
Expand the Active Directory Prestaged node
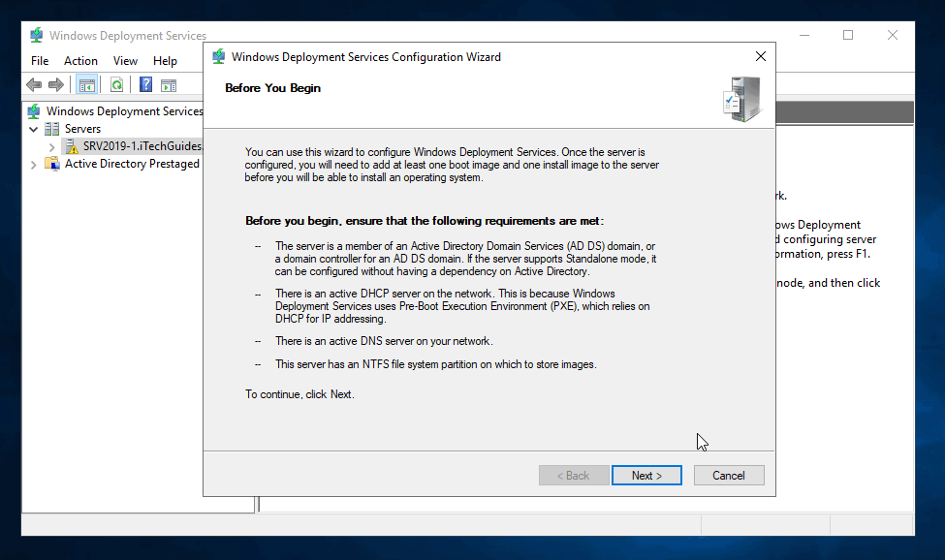(x=32, y=163)
